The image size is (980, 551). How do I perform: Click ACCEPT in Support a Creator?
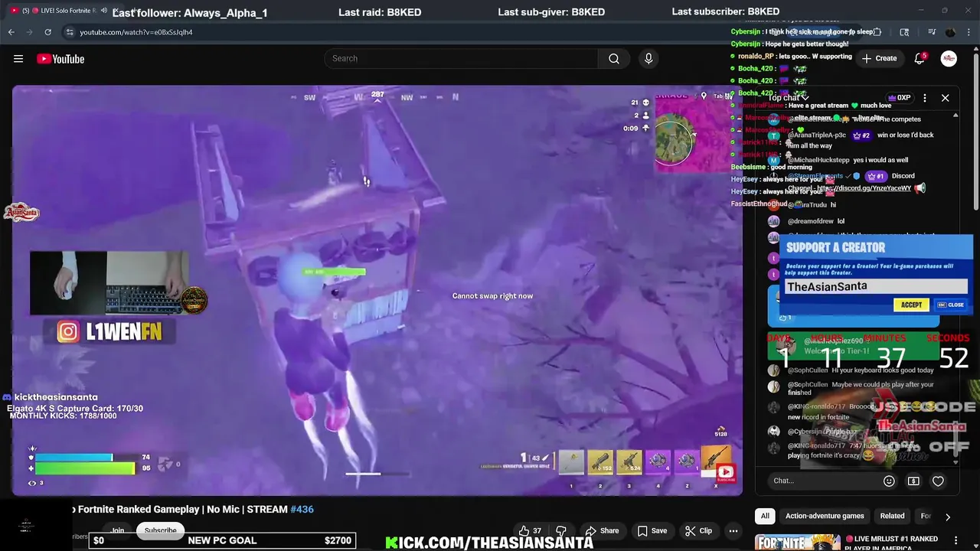pos(911,305)
